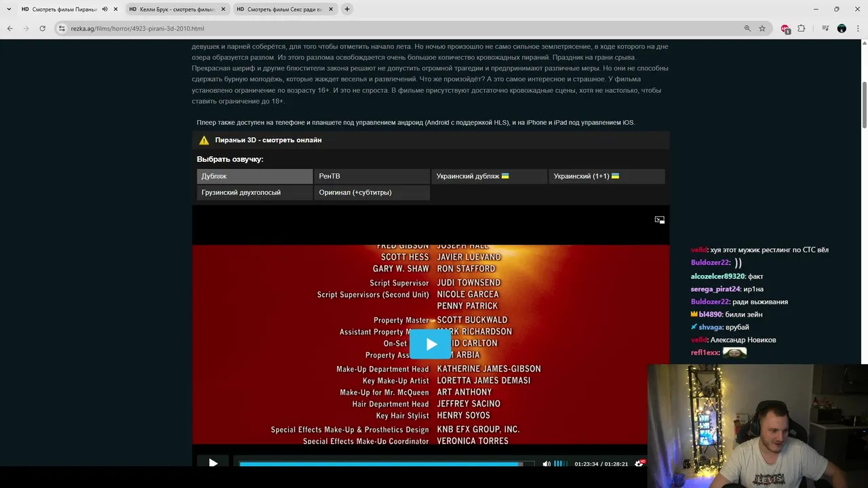Open the browser profile avatar
This screenshot has width=868, height=488.
point(842,28)
